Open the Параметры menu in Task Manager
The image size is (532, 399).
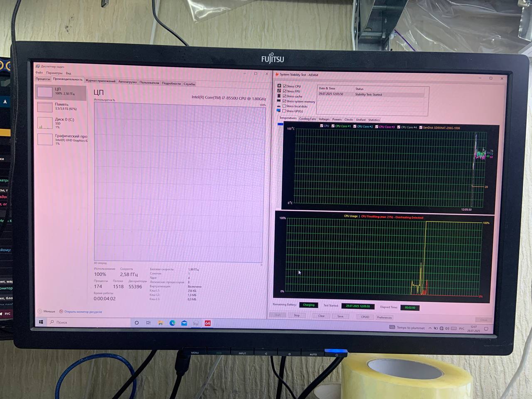pos(54,73)
